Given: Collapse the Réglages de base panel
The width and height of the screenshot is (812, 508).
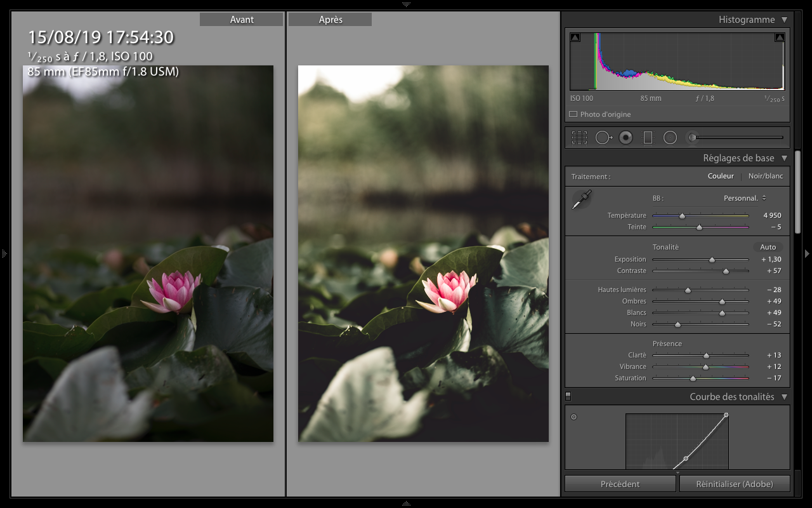Looking at the screenshot, I should pos(785,158).
